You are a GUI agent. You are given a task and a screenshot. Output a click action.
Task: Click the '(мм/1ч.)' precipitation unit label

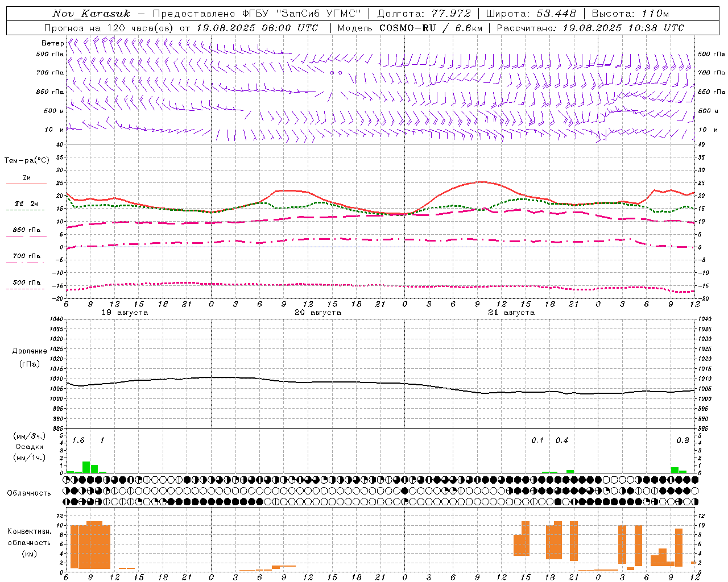[x=30, y=458]
